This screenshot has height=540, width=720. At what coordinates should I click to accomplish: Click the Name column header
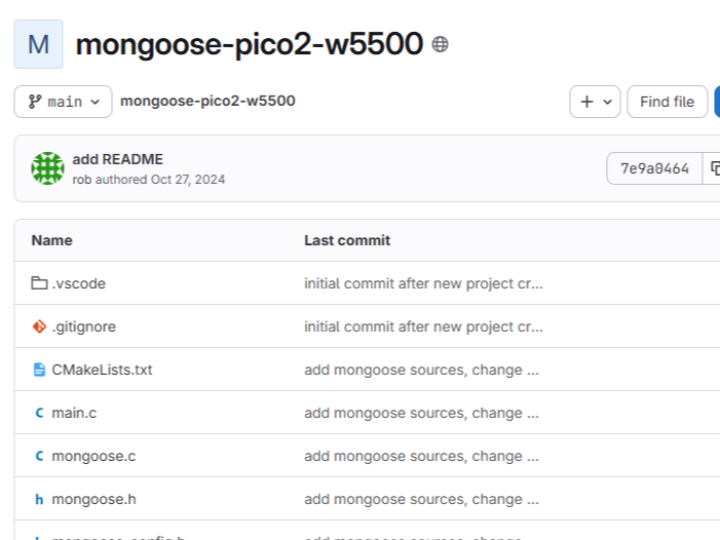[x=52, y=240]
